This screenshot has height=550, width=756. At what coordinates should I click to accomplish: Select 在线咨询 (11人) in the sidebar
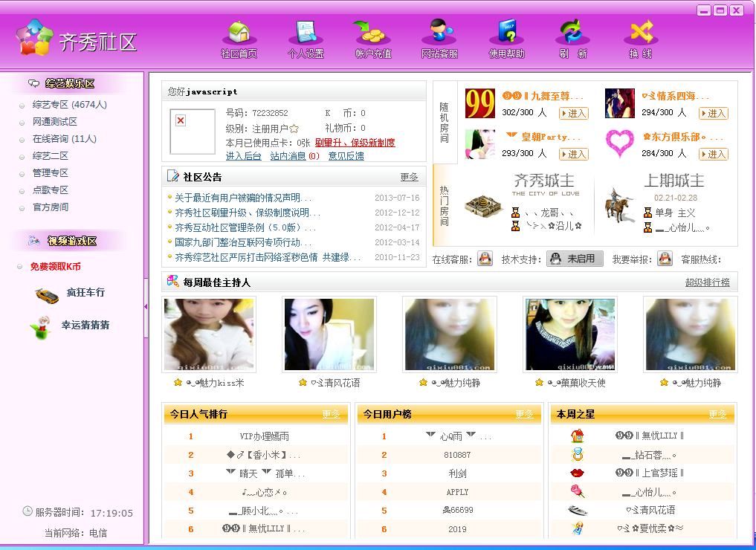click(64, 139)
